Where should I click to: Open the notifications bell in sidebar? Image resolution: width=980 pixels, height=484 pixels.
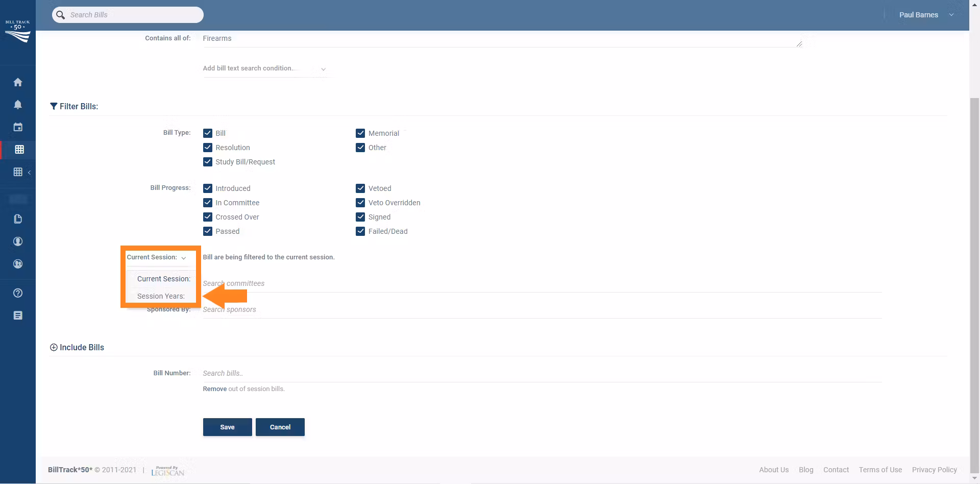[x=18, y=105]
